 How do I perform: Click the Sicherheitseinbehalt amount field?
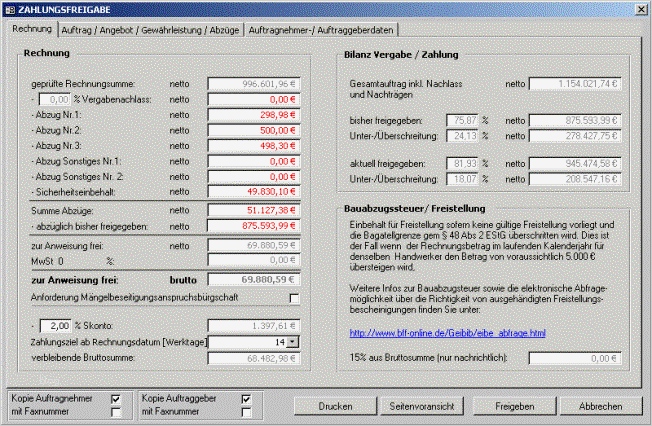(x=254, y=191)
